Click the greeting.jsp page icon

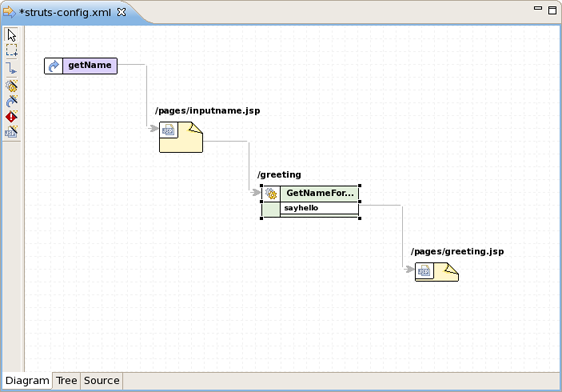coord(424,271)
